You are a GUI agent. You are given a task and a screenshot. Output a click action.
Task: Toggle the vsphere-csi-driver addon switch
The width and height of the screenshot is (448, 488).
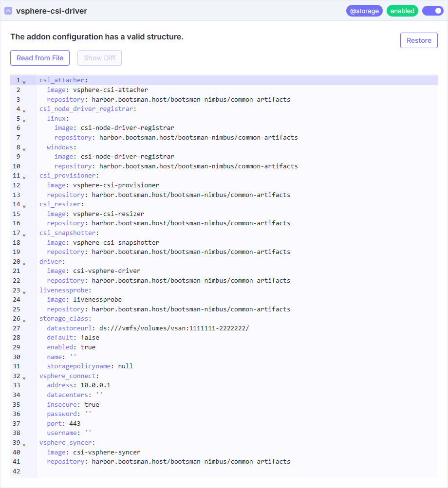tap(432, 11)
